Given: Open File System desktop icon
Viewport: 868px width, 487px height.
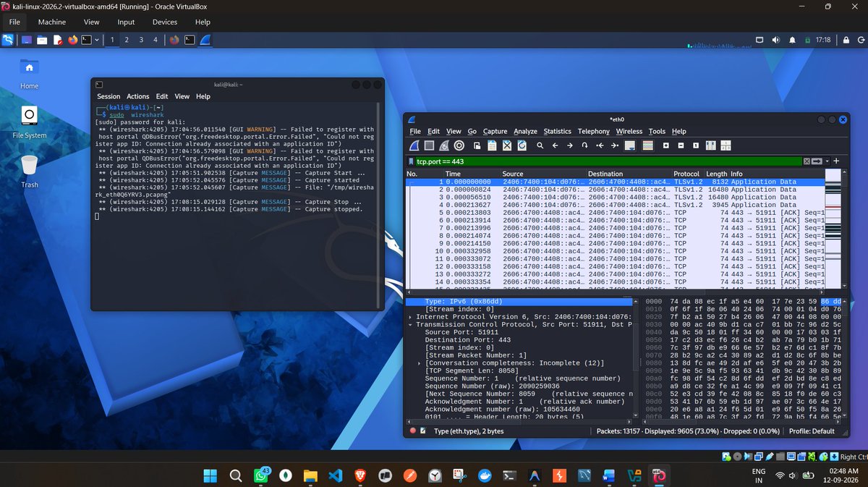Looking at the screenshot, I should (x=29, y=122).
